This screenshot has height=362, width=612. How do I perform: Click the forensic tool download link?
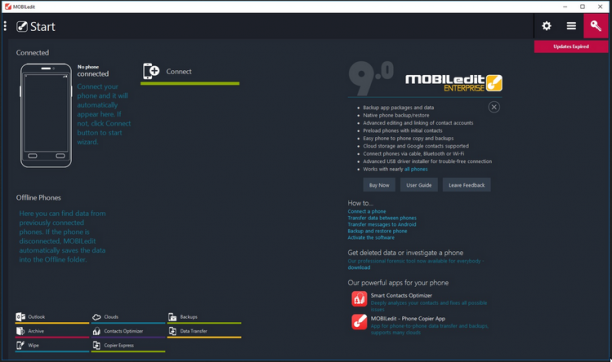tap(359, 267)
